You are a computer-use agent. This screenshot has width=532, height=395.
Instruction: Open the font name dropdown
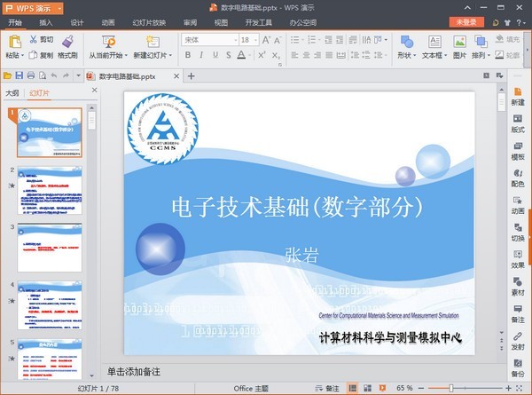click(x=236, y=40)
